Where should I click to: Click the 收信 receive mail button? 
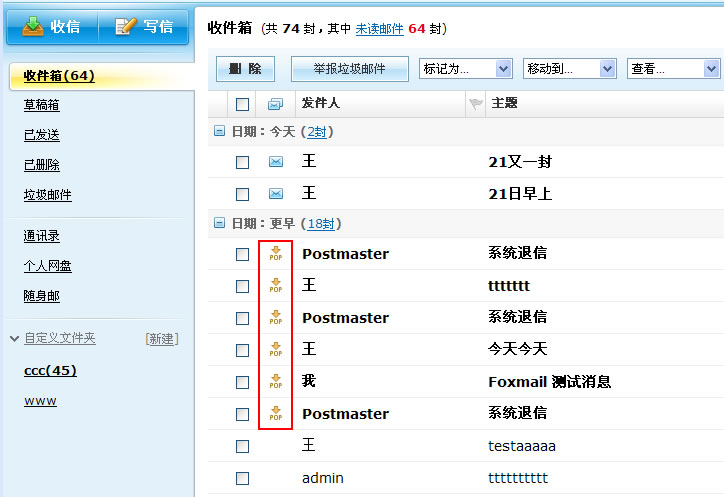tap(51, 27)
